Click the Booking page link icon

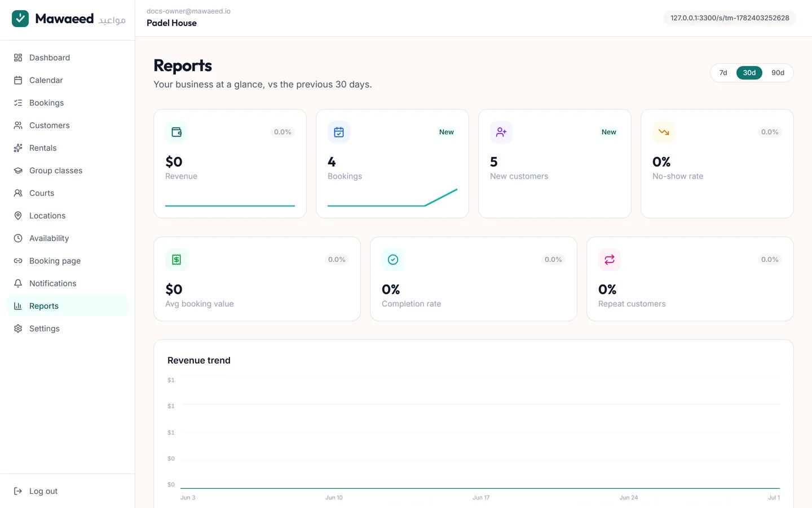coord(18,261)
